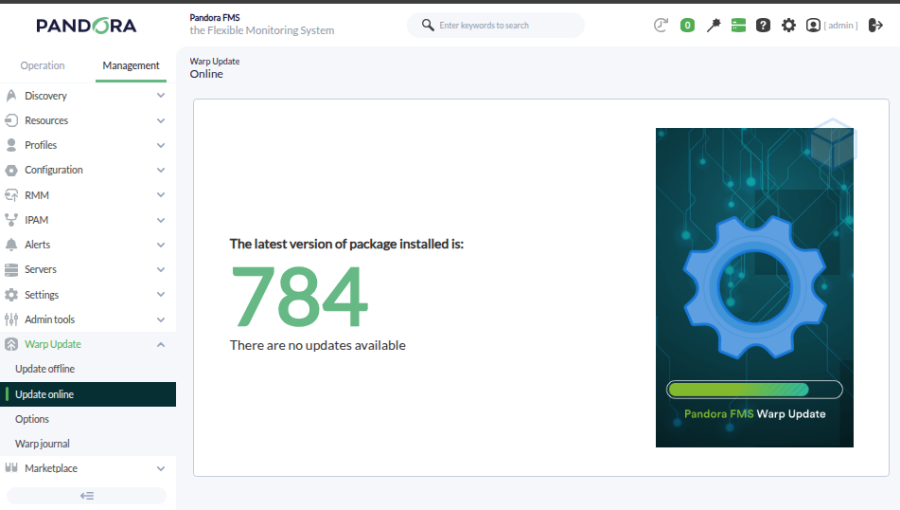Click the Marketplace menu label
Viewport: 900px width, 510px height.
51,468
